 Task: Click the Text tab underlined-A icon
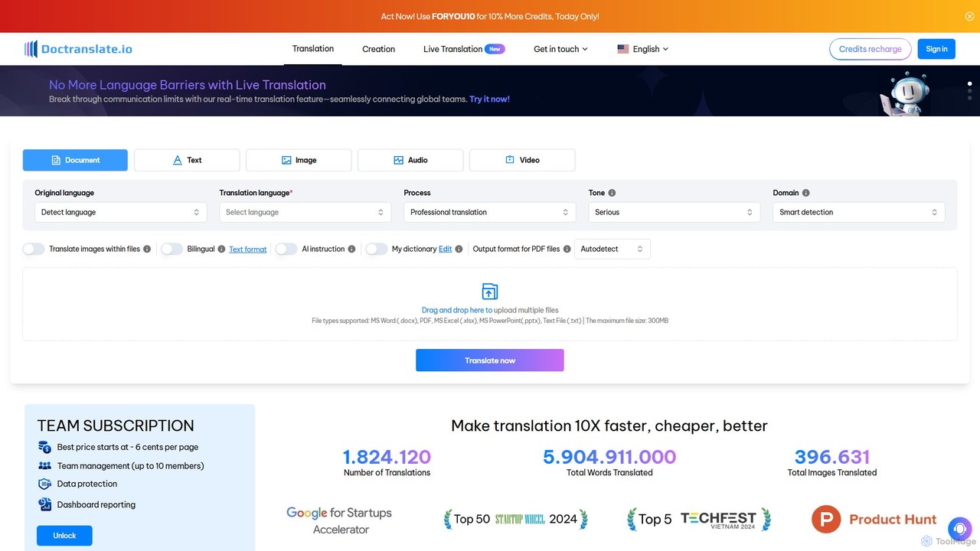pyautogui.click(x=177, y=160)
